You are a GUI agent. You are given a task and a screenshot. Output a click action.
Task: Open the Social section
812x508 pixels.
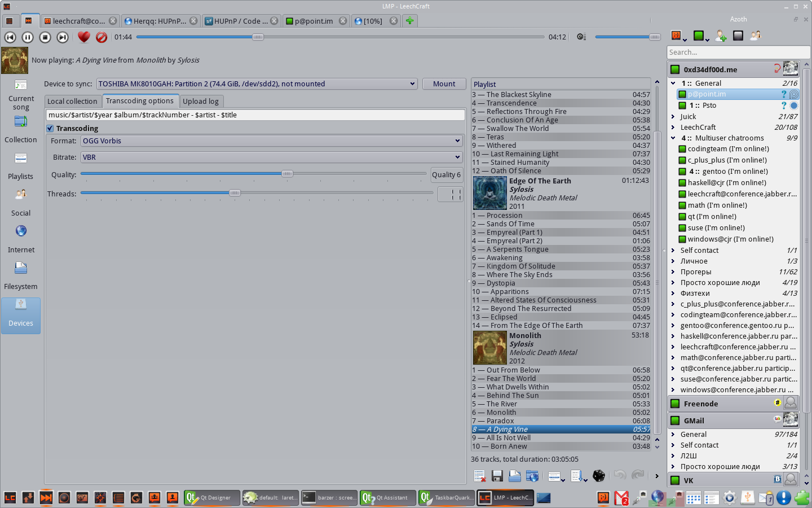[x=21, y=203]
